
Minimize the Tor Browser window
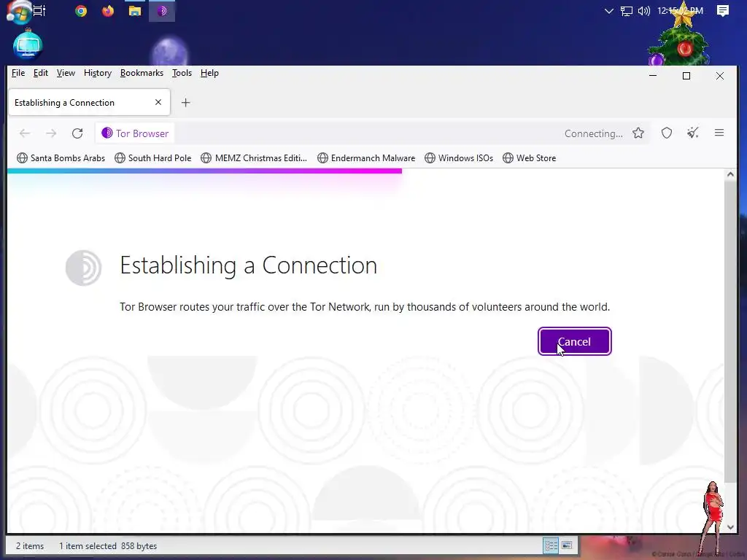pyautogui.click(x=653, y=76)
